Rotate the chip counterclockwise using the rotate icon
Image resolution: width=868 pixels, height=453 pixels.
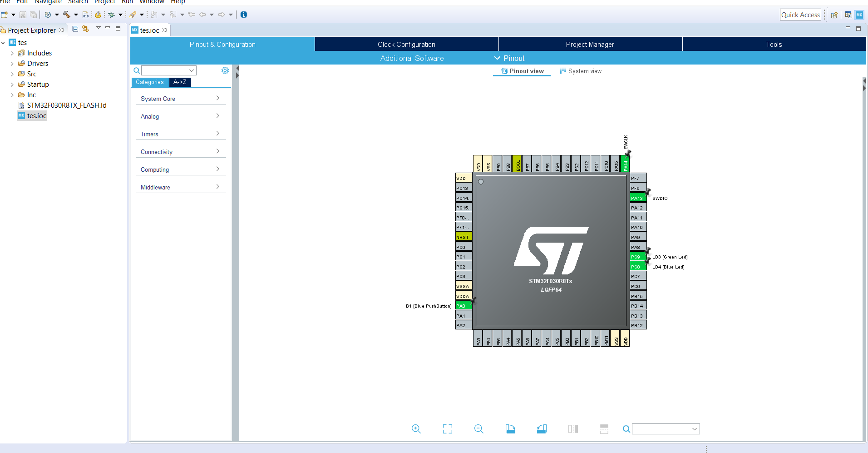[x=542, y=428]
